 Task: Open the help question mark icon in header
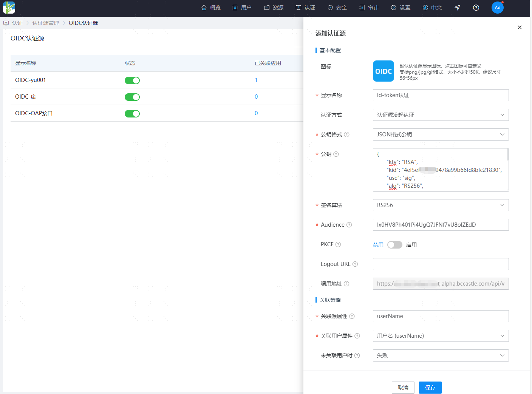pyautogui.click(x=476, y=8)
